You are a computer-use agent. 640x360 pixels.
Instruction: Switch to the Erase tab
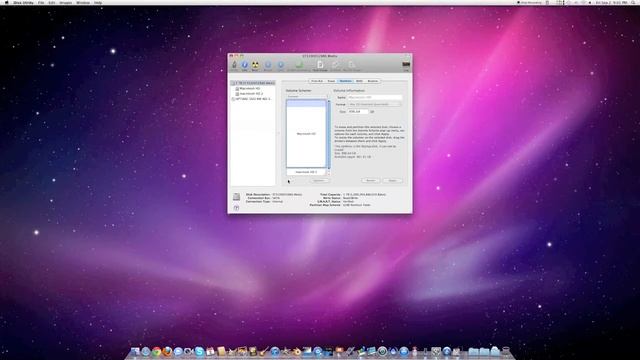click(x=331, y=81)
